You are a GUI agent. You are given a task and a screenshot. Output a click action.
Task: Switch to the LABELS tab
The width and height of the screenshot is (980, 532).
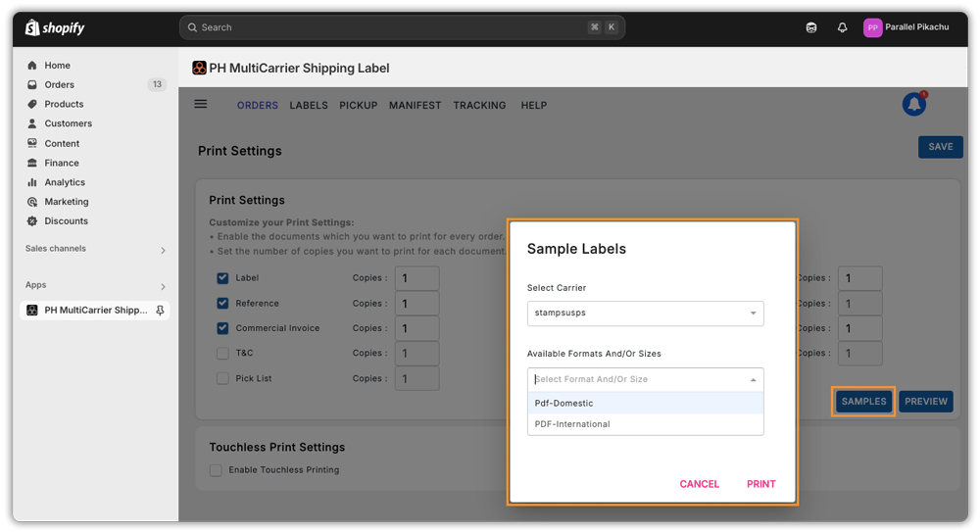point(309,106)
